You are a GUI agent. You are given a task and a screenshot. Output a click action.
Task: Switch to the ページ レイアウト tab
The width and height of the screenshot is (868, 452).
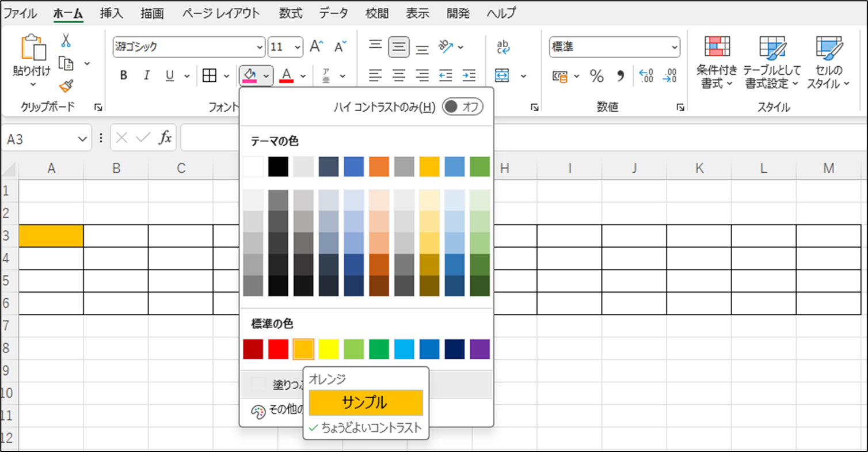[x=220, y=13]
